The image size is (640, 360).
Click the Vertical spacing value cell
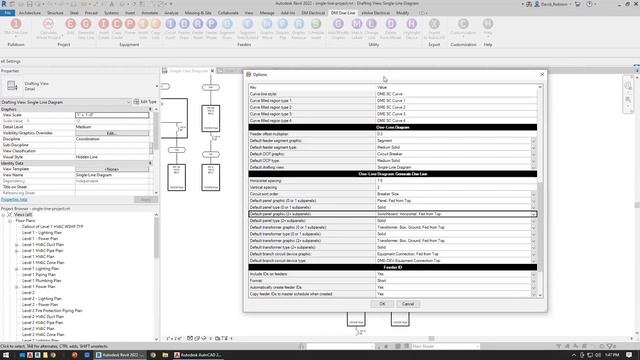(x=456, y=187)
